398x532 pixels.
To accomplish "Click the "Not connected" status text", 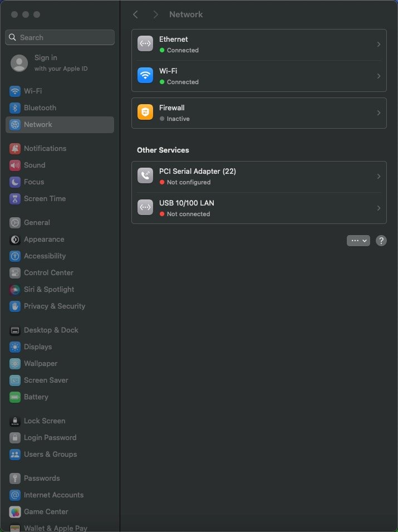I will [x=188, y=214].
